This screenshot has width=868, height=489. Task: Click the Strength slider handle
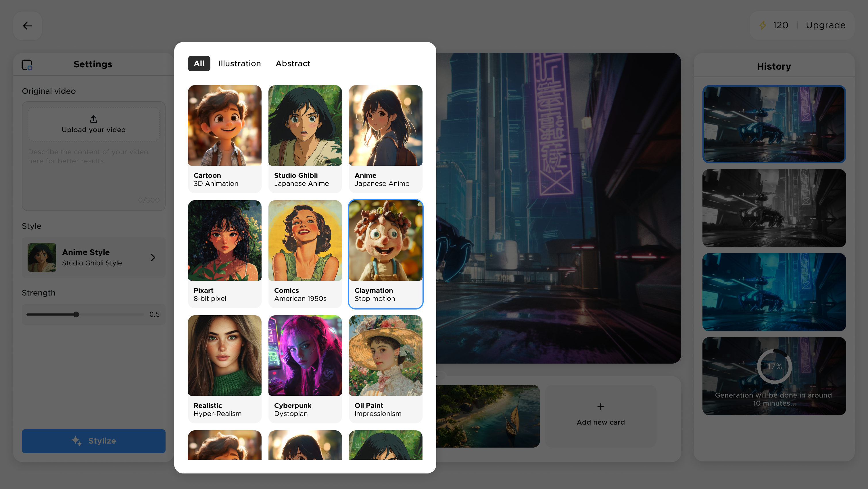point(76,314)
